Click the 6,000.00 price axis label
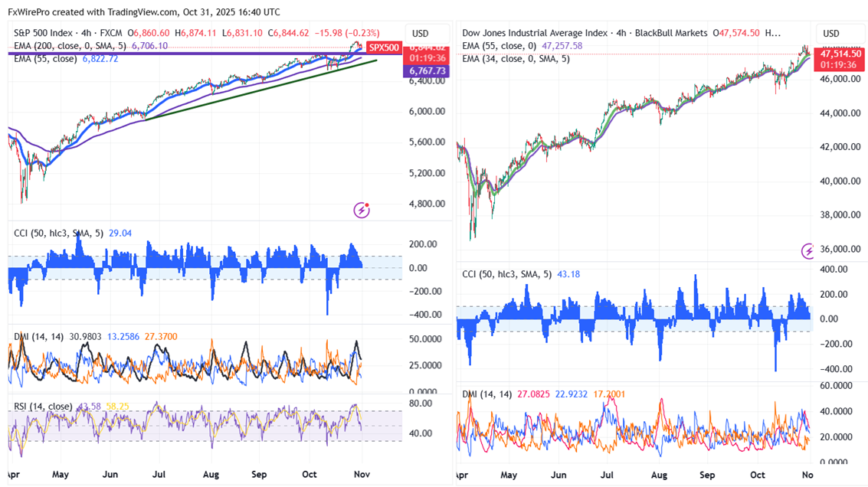 click(x=427, y=111)
